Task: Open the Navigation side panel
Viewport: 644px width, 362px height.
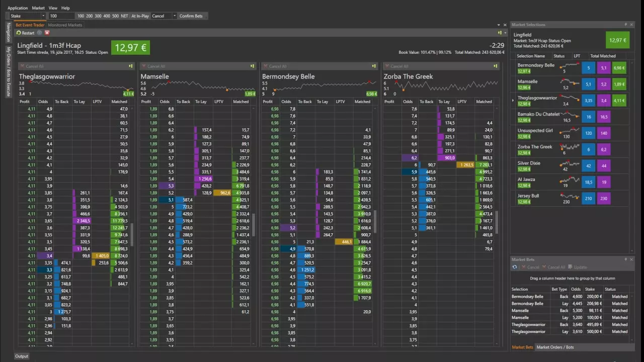Action: (x=8, y=32)
